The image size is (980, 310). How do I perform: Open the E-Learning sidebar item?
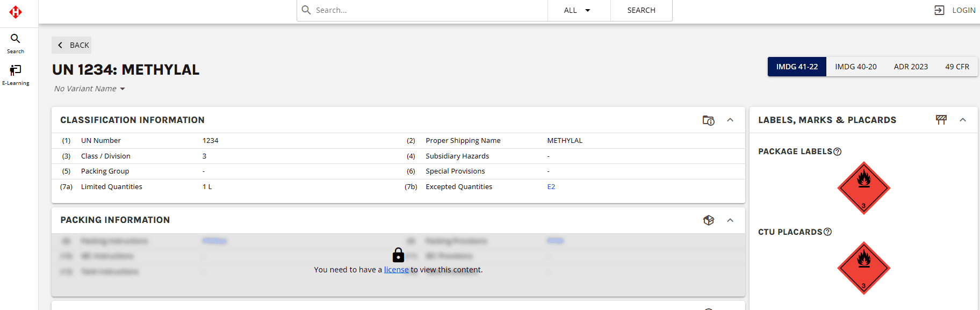point(16,75)
